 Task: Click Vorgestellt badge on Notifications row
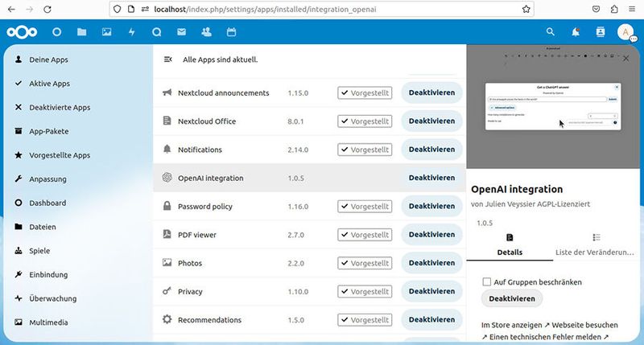point(365,150)
